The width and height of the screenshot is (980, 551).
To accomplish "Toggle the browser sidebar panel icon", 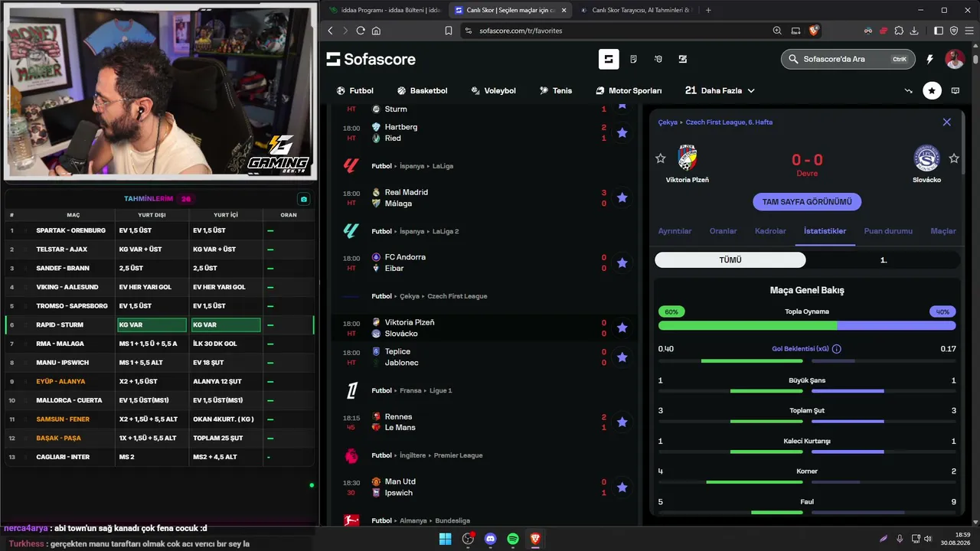I will click(x=939, y=31).
